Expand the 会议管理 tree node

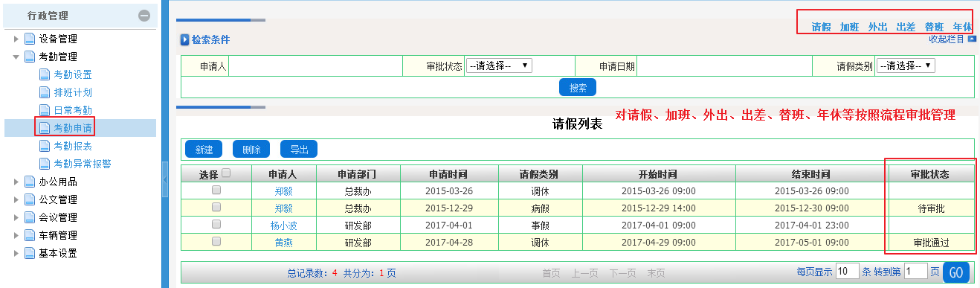pos(16,217)
